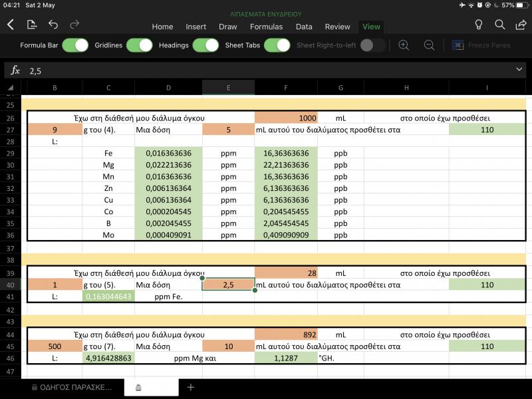The image size is (532, 399).
Task: Zoom in with the plus magnifier
Action: (404, 45)
